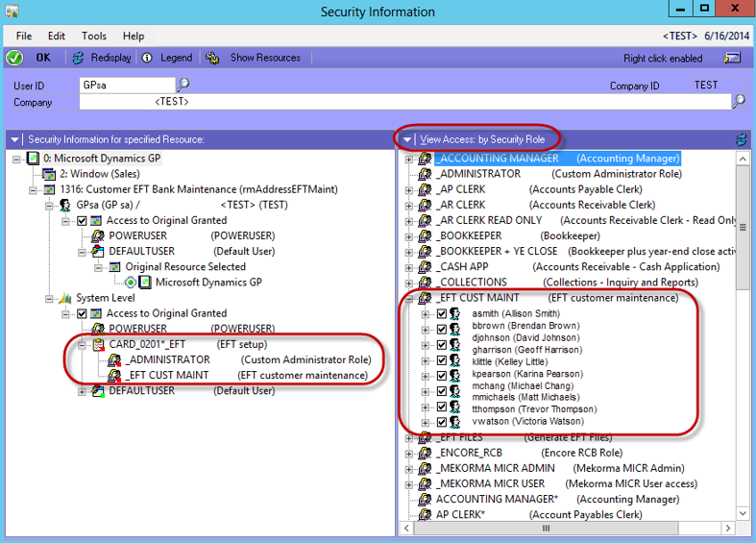Click the Customer EFT Bank Maintenance window icon
The height and width of the screenshot is (543, 756).
49,189
